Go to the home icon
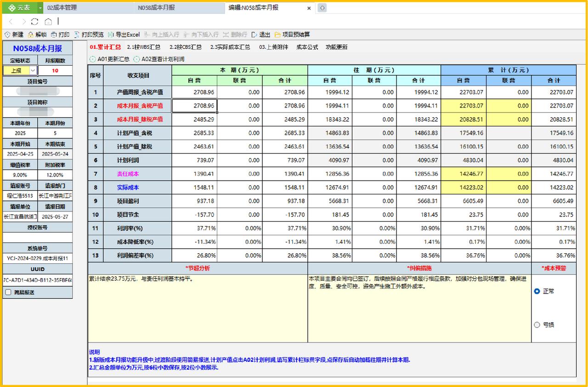588x387 pixels. pyautogui.click(x=48, y=21)
